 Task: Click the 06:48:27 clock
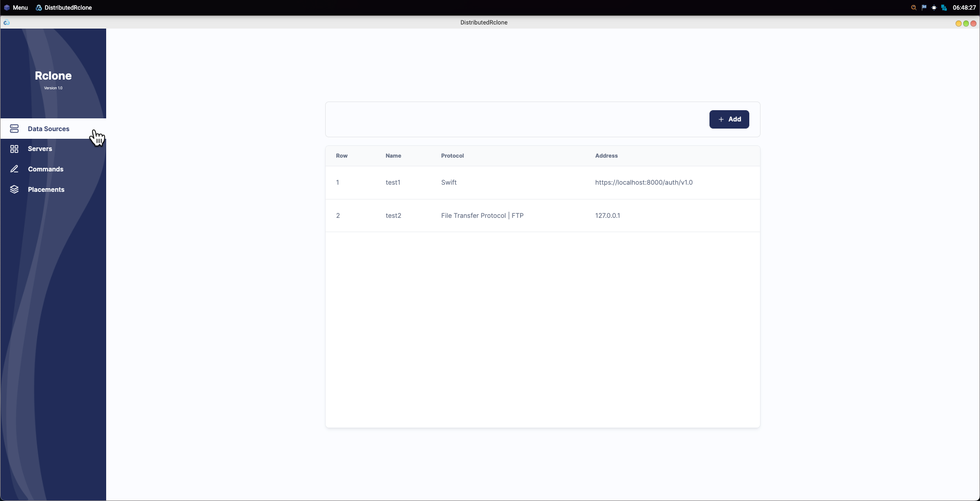(964, 8)
